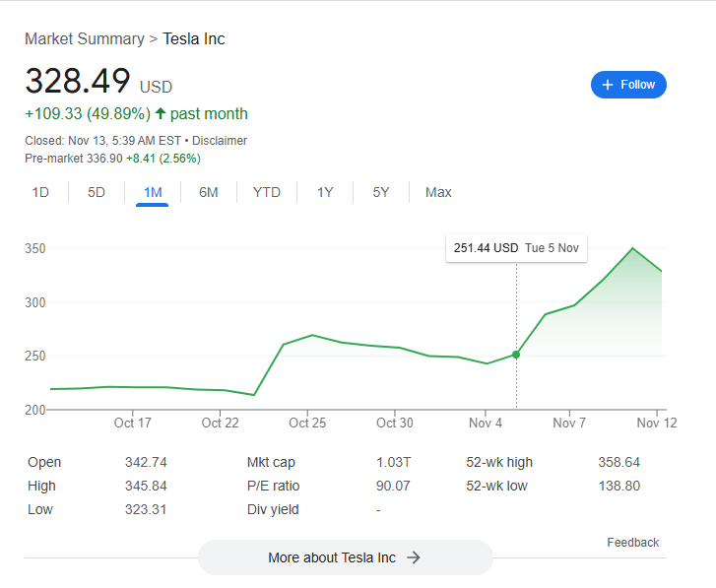Click the High value 345.84

(x=146, y=486)
